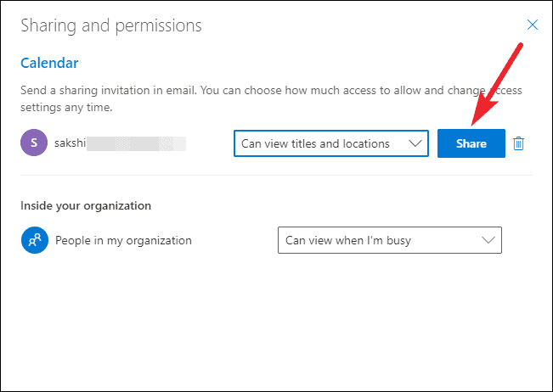The image size is (553, 392).
Task: Close the Sharing and permissions dialog
Action: (x=533, y=25)
